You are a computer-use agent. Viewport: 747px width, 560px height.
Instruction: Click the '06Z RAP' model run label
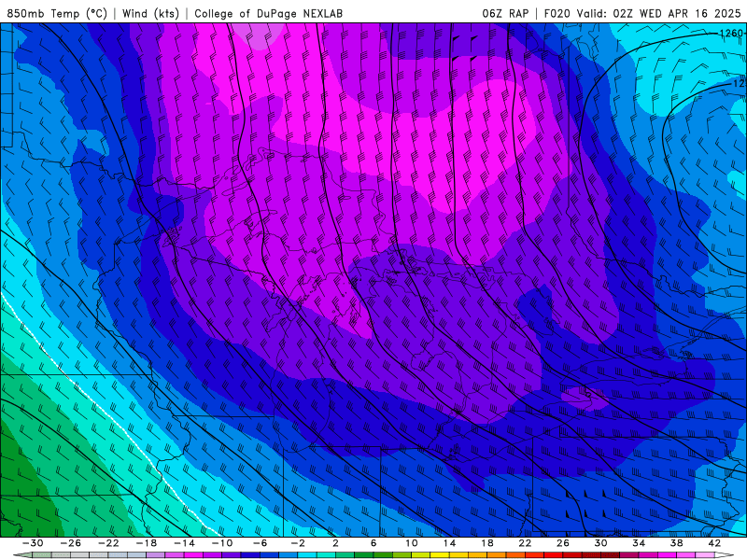pyautogui.click(x=505, y=13)
